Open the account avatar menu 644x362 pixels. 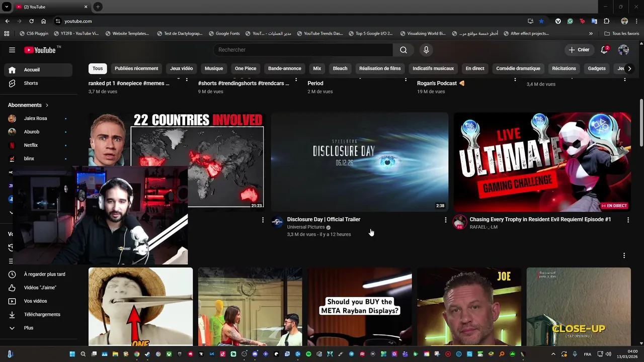[x=623, y=50]
